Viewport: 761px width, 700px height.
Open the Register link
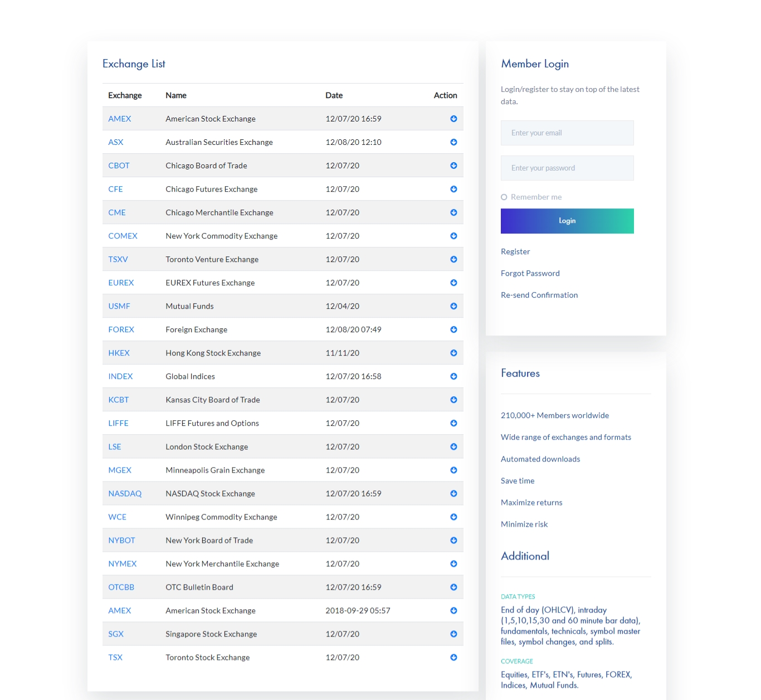pos(515,251)
